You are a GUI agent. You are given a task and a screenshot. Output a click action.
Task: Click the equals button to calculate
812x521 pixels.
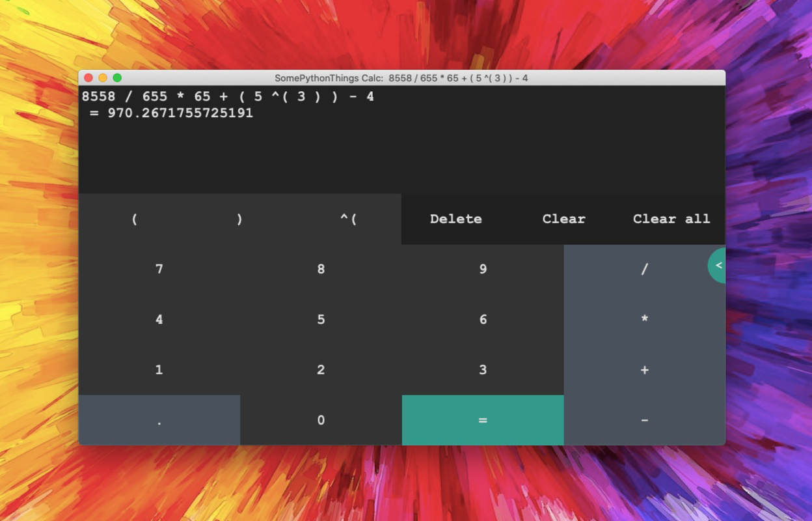click(483, 420)
